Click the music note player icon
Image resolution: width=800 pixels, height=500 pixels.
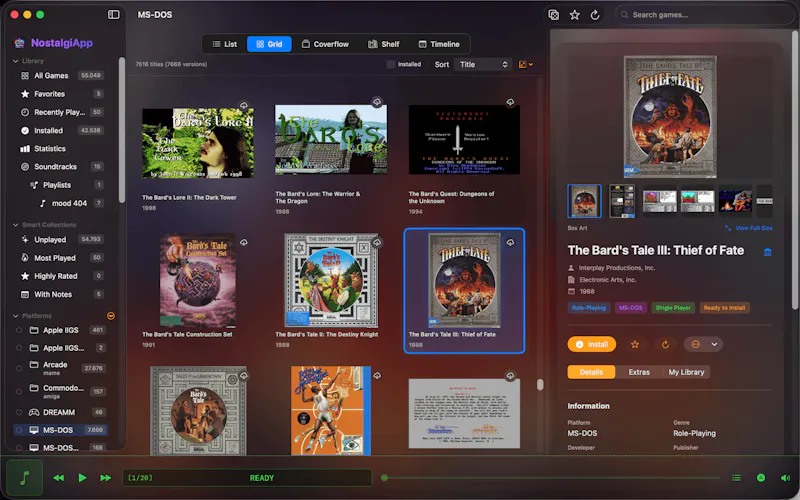(24, 478)
